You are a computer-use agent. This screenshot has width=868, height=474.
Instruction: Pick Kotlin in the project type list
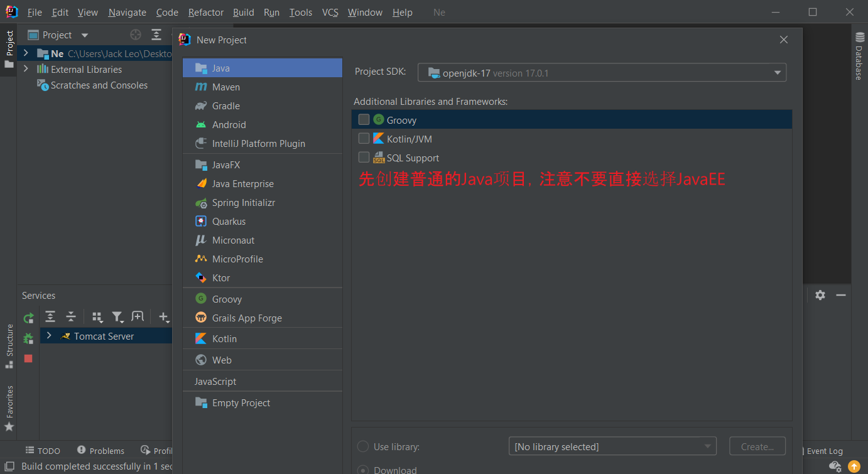click(x=263, y=338)
